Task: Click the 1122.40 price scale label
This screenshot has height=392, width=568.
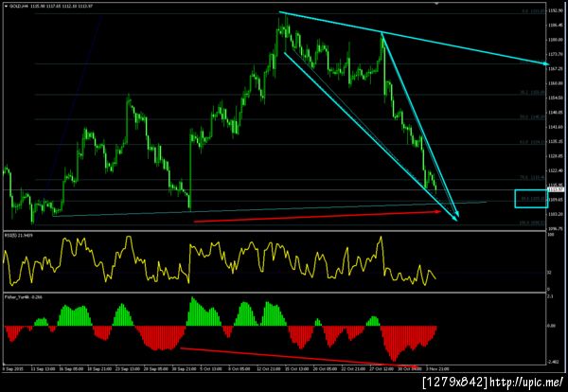Action: [x=556, y=170]
